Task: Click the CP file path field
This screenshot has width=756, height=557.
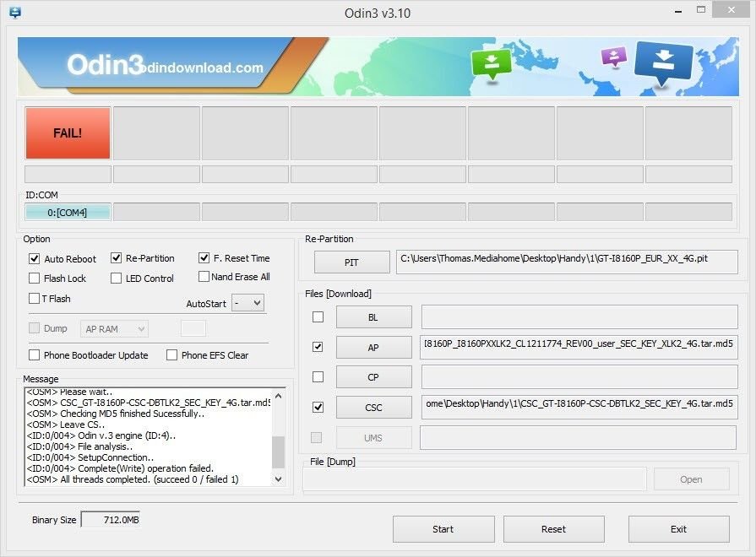Action: (579, 376)
